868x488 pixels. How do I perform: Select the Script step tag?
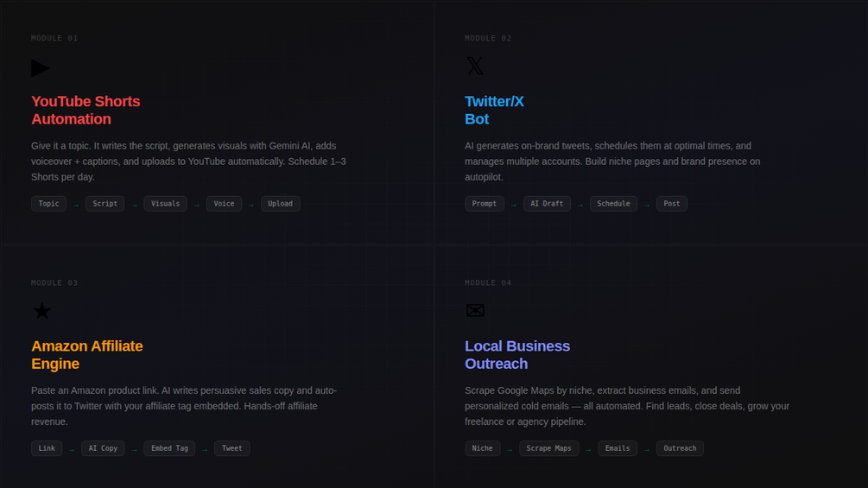(x=105, y=204)
